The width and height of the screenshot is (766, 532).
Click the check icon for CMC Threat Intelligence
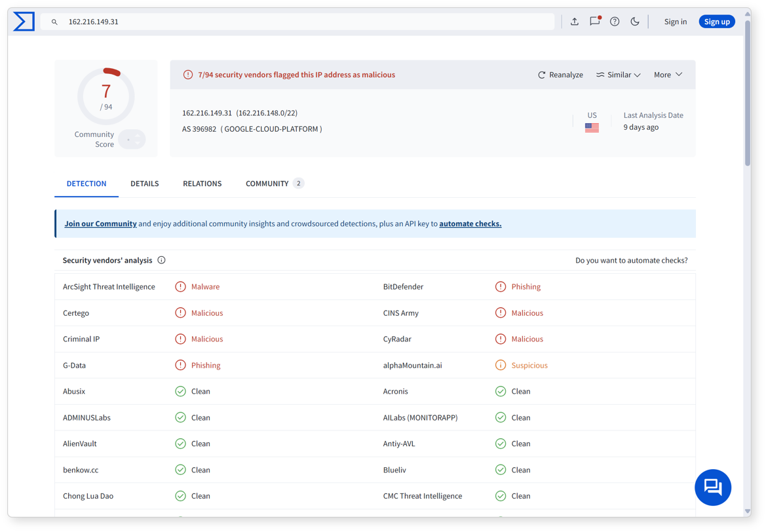(x=501, y=496)
